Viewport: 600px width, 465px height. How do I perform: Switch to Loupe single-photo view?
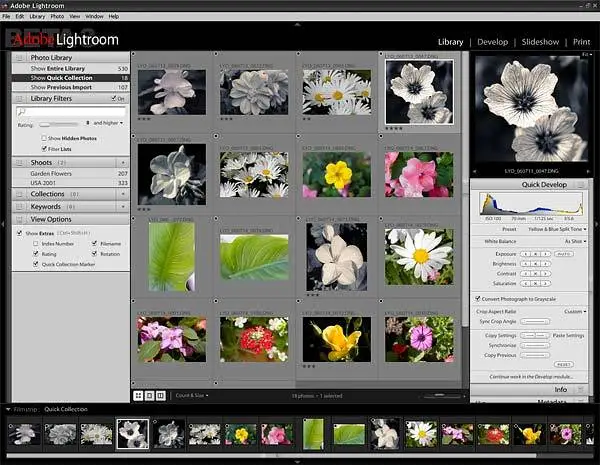point(150,395)
